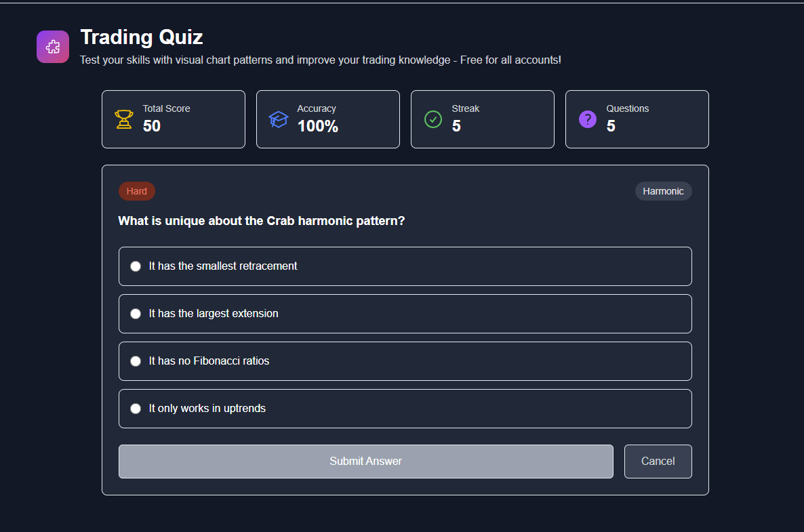
Task: Click the trophy icon beside Total Score
Action: pos(123,119)
